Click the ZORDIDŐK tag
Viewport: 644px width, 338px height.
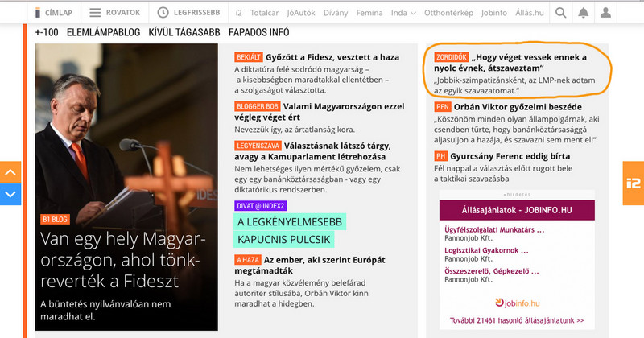452,57
